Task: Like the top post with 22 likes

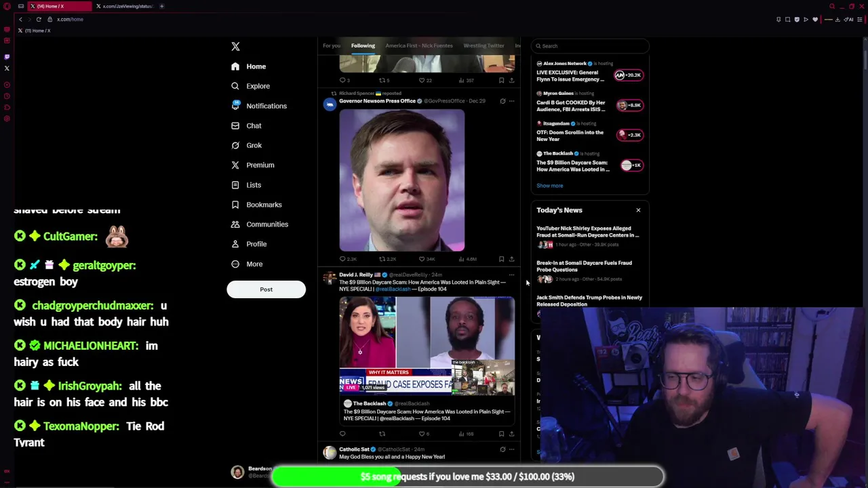Action: [425, 80]
